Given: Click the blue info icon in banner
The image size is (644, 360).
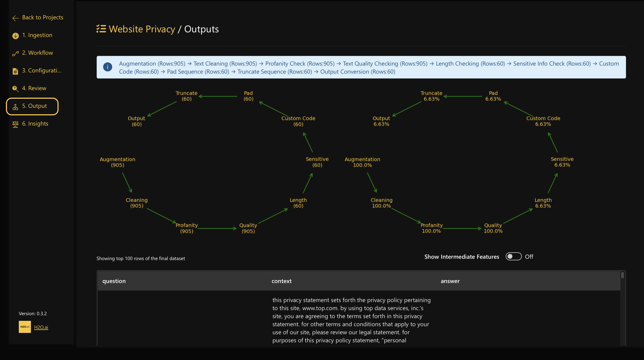Looking at the screenshot, I should (x=108, y=67).
